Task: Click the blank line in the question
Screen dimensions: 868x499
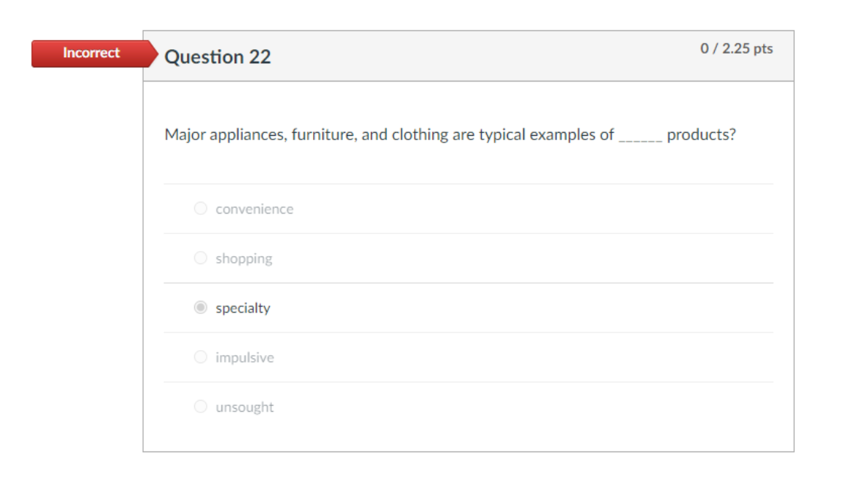Action: (641, 136)
